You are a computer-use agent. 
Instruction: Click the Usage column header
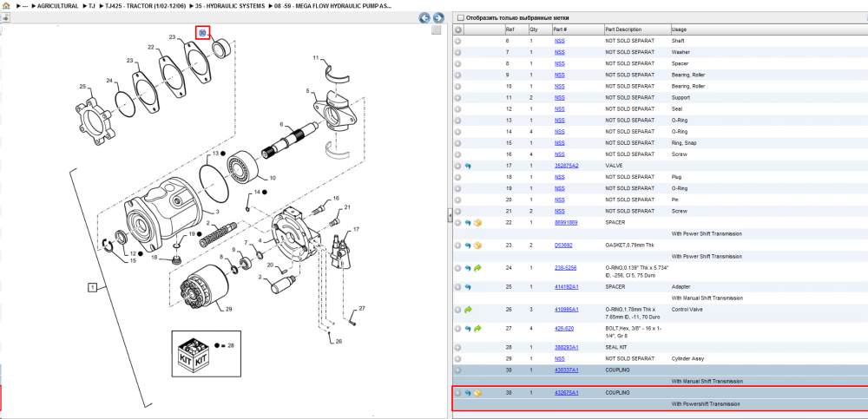pyautogui.click(x=680, y=29)
